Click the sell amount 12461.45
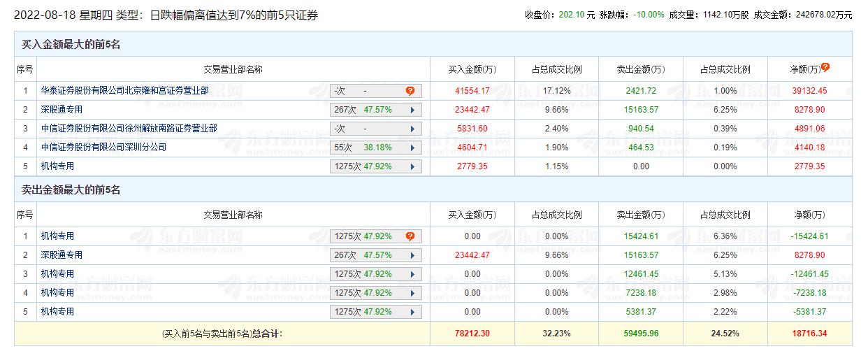This screenshot has height=358, width=868. 640,274
